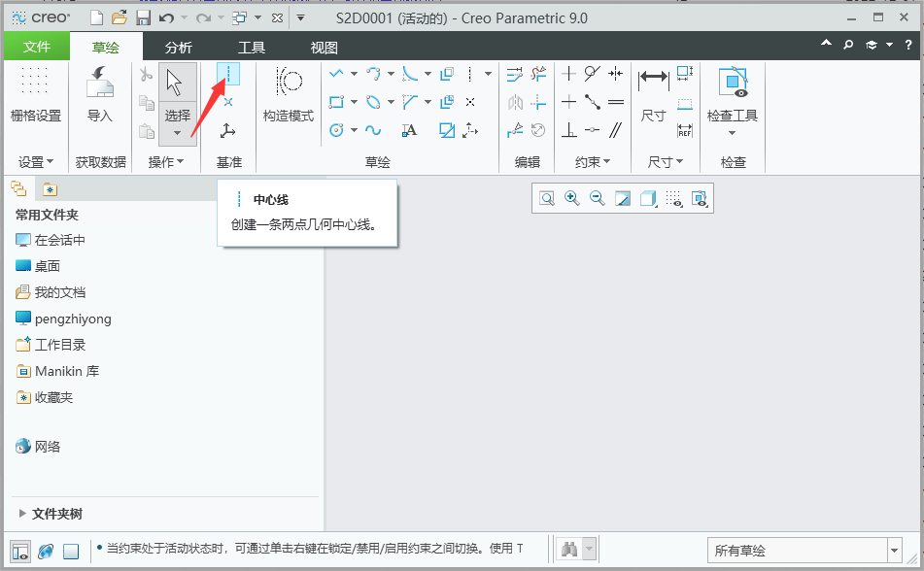
Task: Open the Text tool in 草绘 group
Action: pyautogui.click(x=409, y=128)
